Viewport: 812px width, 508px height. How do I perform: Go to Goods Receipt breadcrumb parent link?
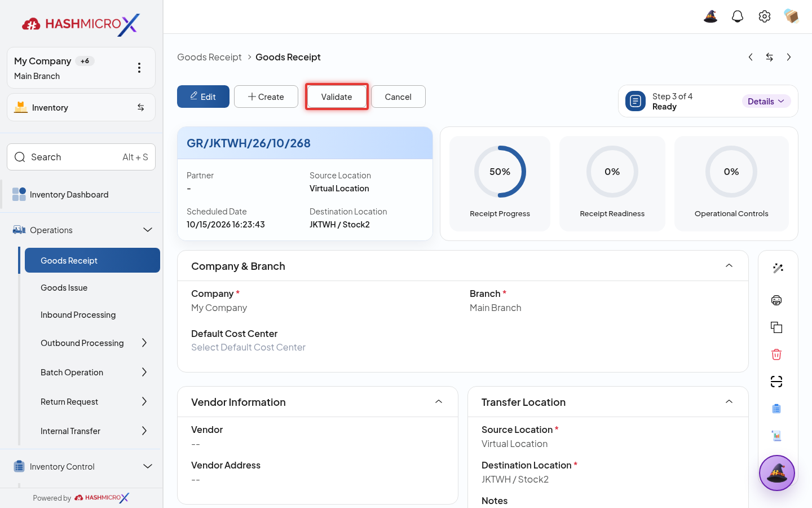209,57
